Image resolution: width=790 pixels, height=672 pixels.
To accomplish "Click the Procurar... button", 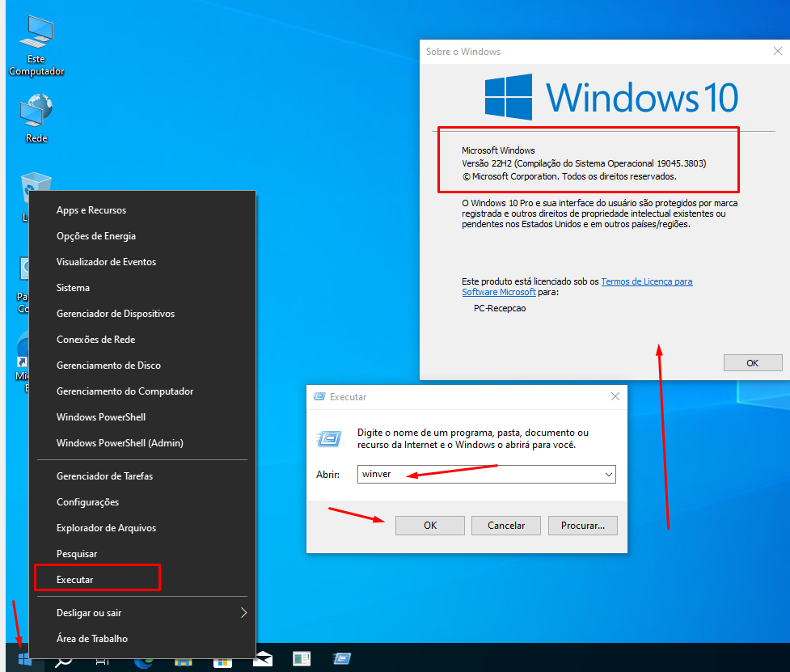I will (x=582, y=526).
